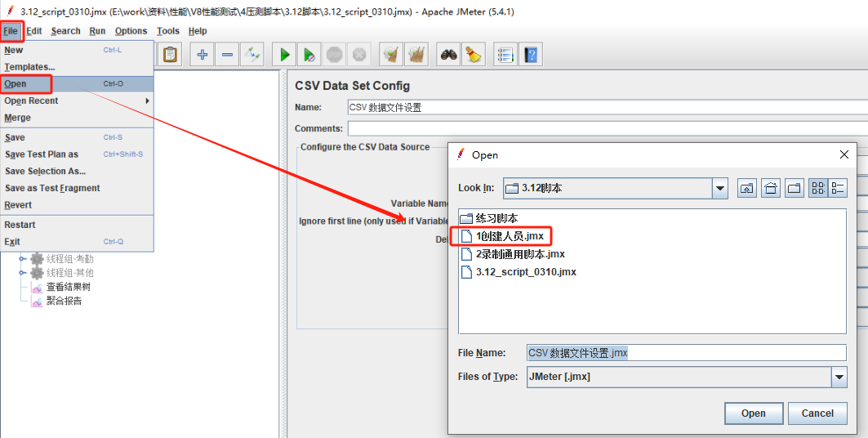Switch file dialog to List view
The image size is (868, 438).
817,189
